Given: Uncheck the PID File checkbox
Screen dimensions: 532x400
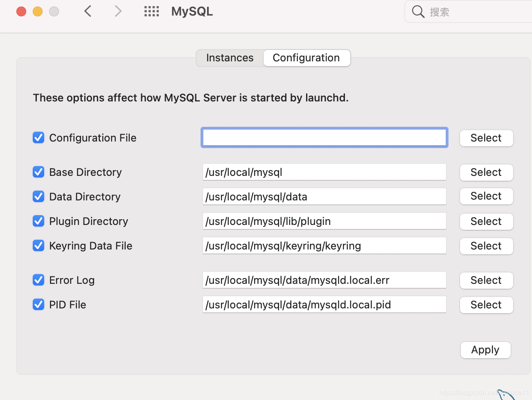Looking at the screenshot, I should [38, 305].
